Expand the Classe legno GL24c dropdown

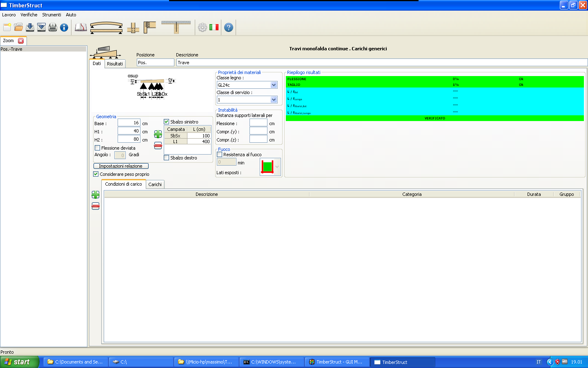pos(274,85)
